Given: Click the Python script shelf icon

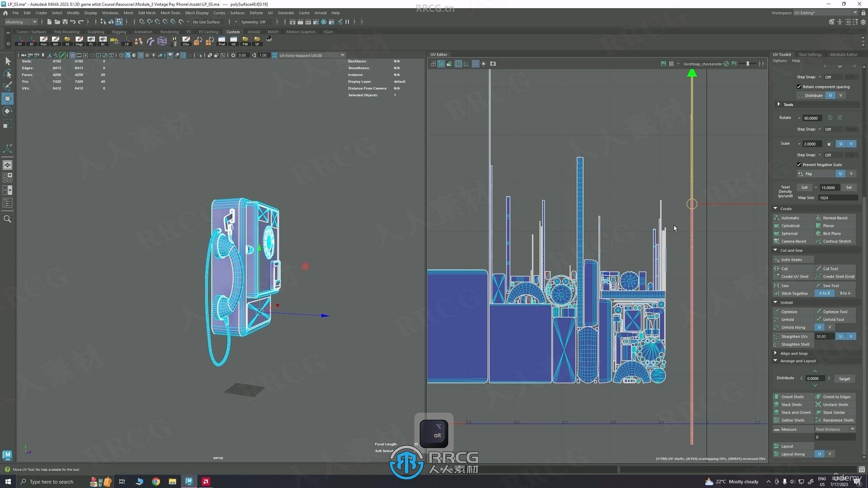Looking at the screenshot, I should [269, 40].
